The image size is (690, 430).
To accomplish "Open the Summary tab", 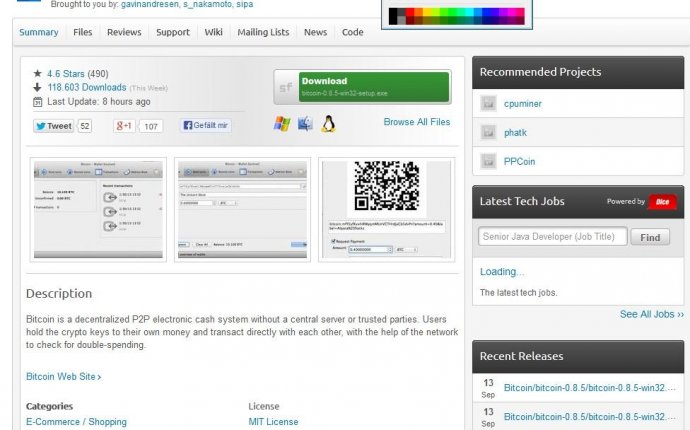I will click(x=39, y=32).
